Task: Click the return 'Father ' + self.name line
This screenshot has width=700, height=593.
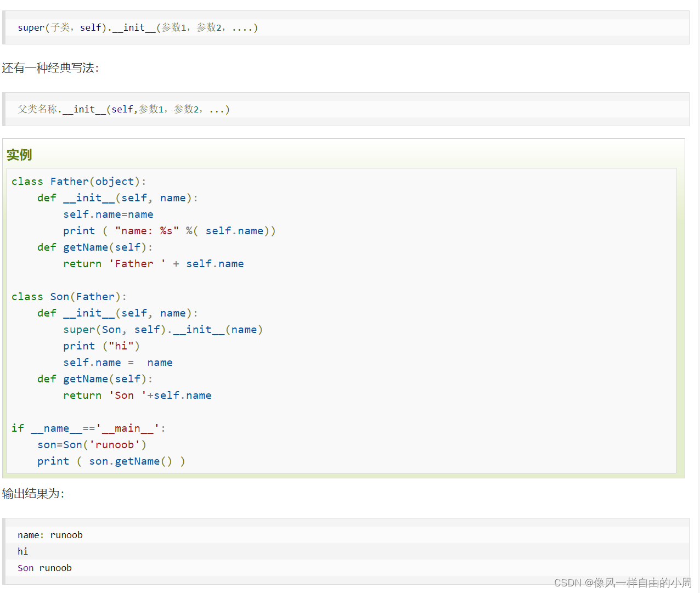Action: pyautogui.click(x=153, y=264)
